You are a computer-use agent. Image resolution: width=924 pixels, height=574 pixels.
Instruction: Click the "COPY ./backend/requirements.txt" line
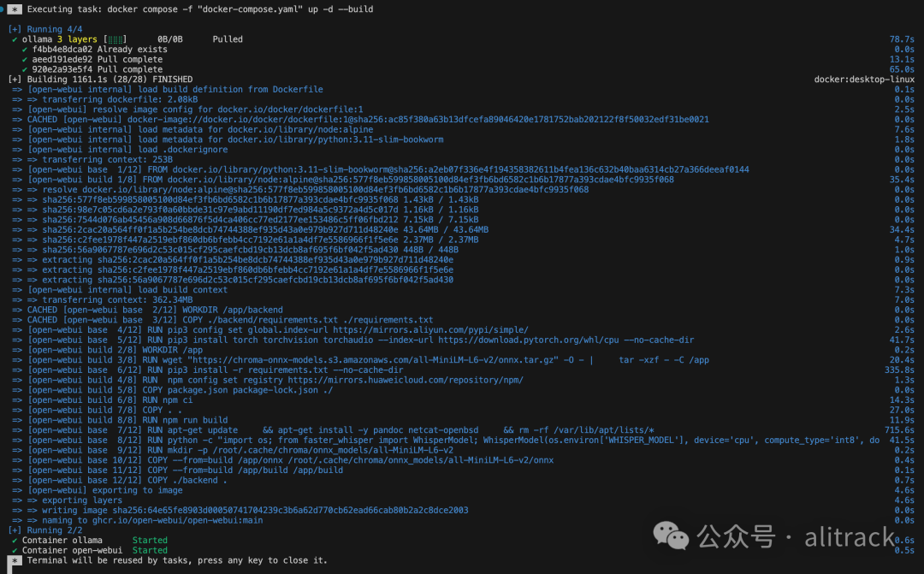click(222, 319)
